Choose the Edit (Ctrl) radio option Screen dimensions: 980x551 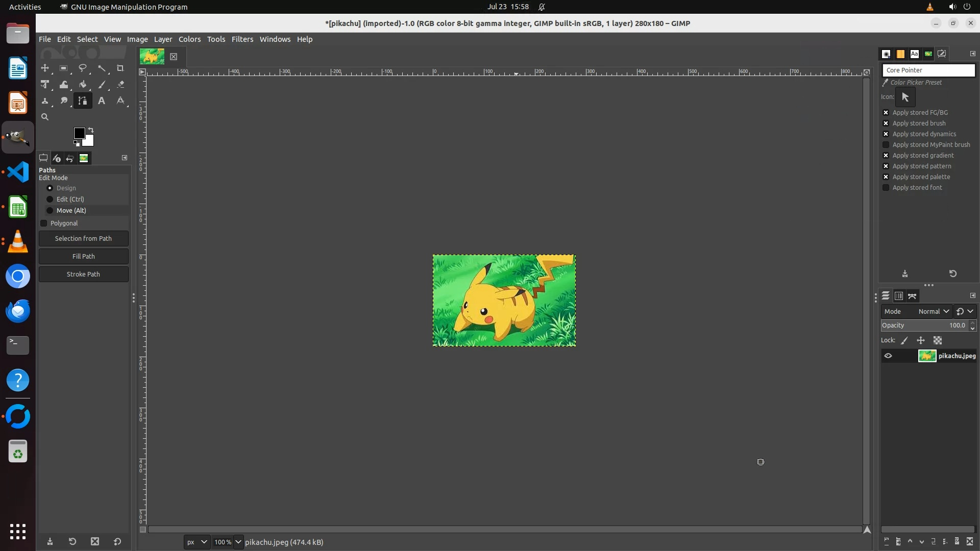pyautogui.click(x=50, y=199)
